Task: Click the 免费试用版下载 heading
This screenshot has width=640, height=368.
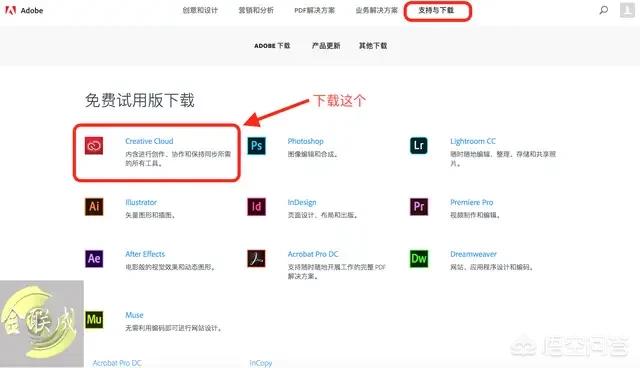Action: click(140, 100)
